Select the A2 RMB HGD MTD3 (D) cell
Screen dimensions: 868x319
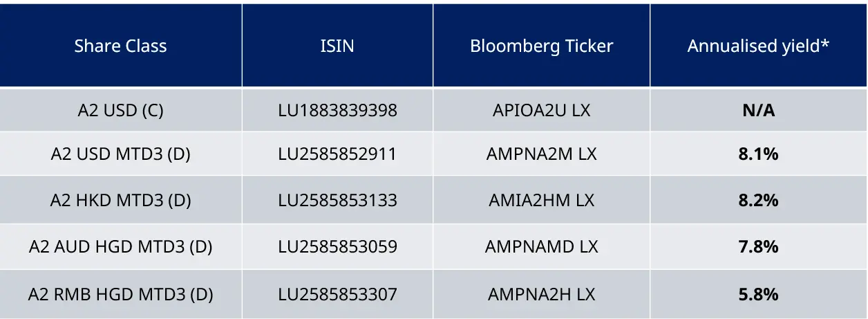tap(121, 294)
